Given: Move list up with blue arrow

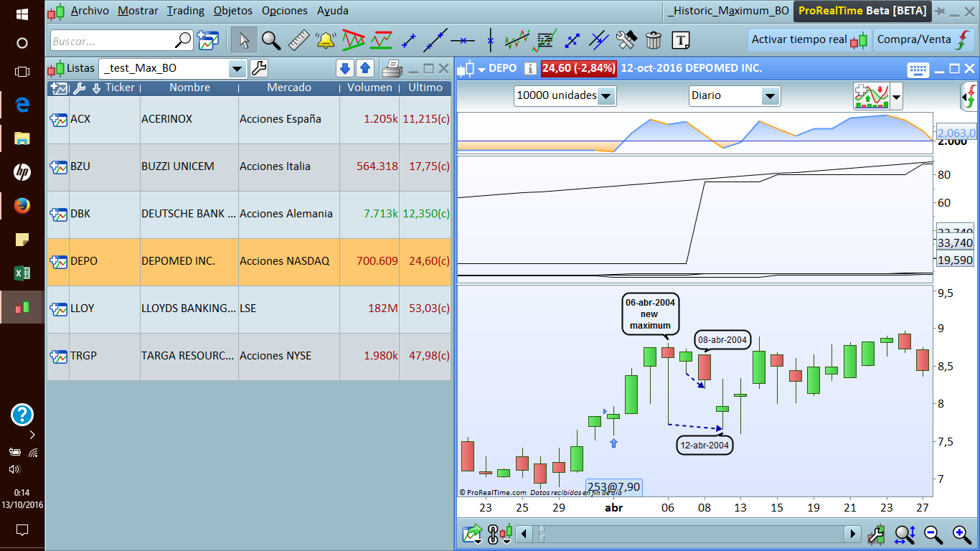Looking at the screenshot, I should (x=365, y=69).
